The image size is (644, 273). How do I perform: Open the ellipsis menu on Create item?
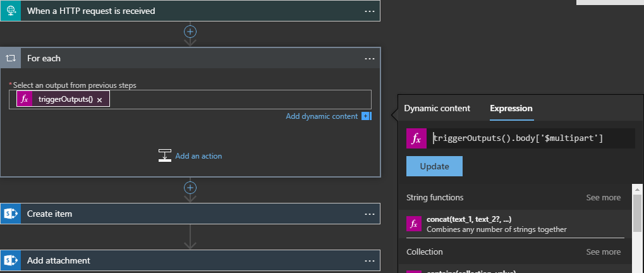click(370, 214)
